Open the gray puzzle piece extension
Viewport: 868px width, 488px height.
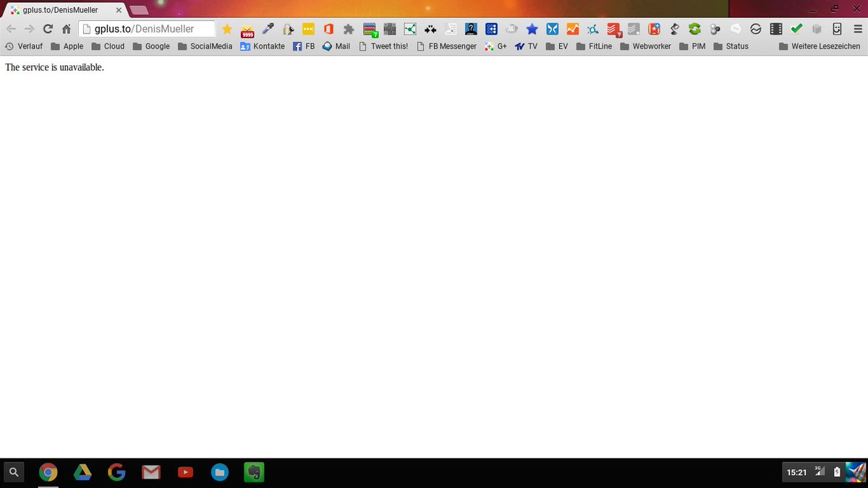click(x=349, y=29)
